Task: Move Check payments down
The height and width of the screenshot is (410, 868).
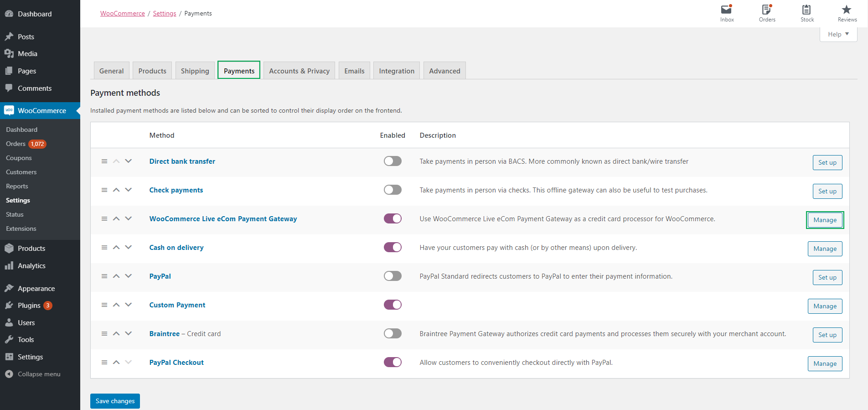Action: pyautogui.click(x=129, y=190)
